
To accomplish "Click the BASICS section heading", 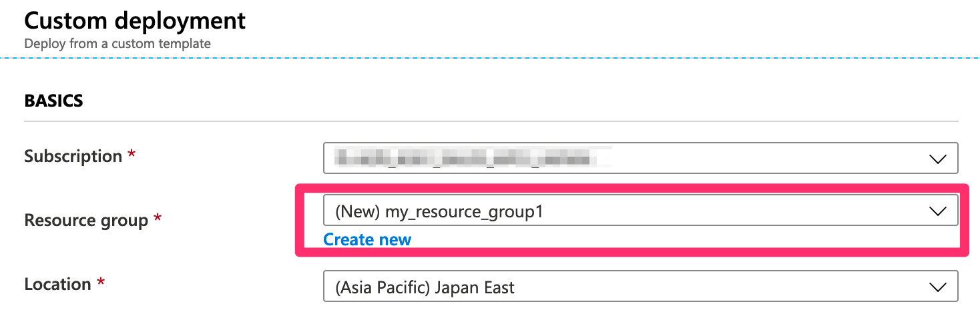I will tap(54, 101).
